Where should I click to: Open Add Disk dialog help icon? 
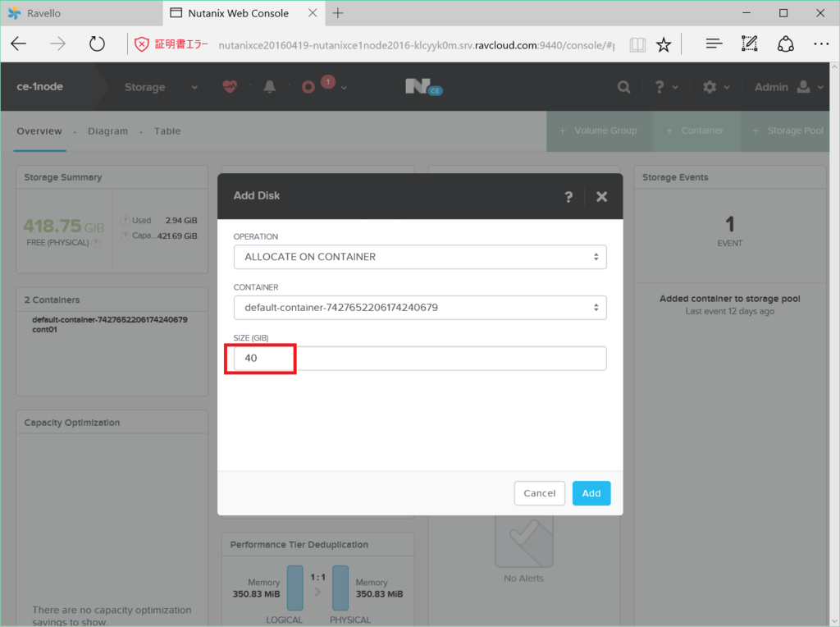[x=568, y=197]
